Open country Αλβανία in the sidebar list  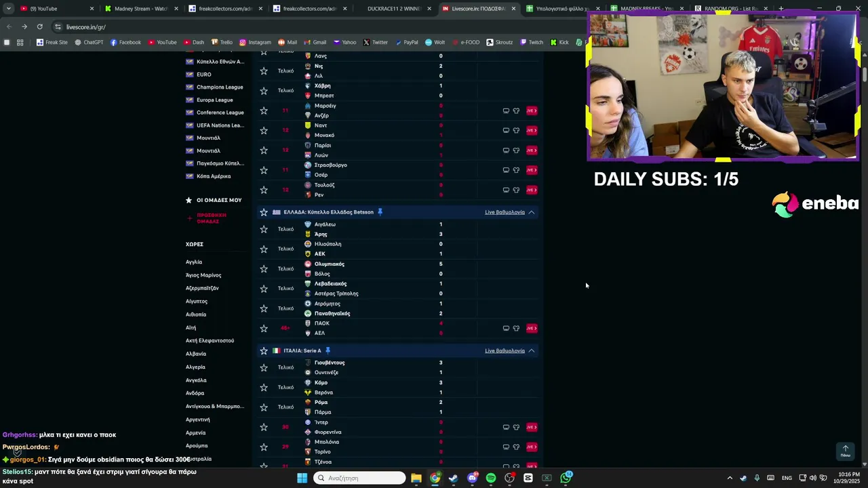196,354
